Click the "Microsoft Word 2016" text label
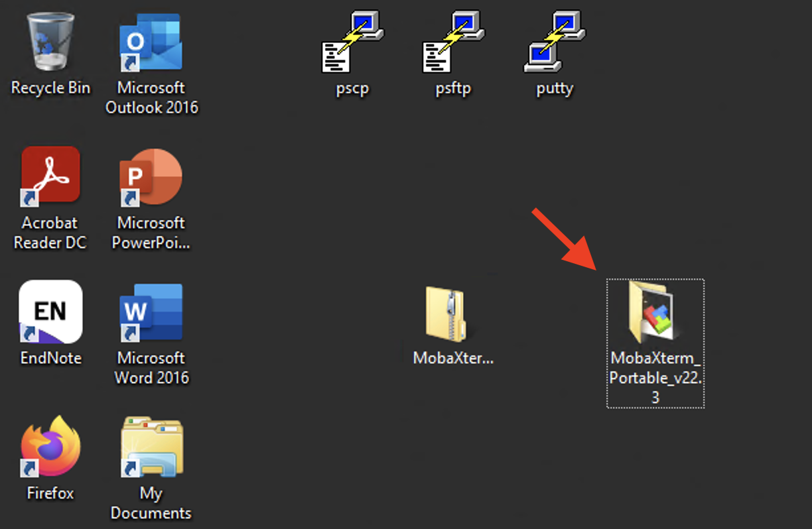This screenshot has height=529, width=812. pyautogui.click(x=151, y=368)
